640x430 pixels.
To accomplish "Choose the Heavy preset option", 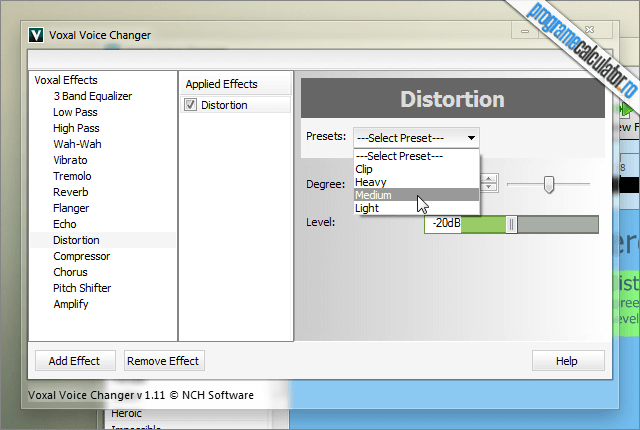I will 416,182.
